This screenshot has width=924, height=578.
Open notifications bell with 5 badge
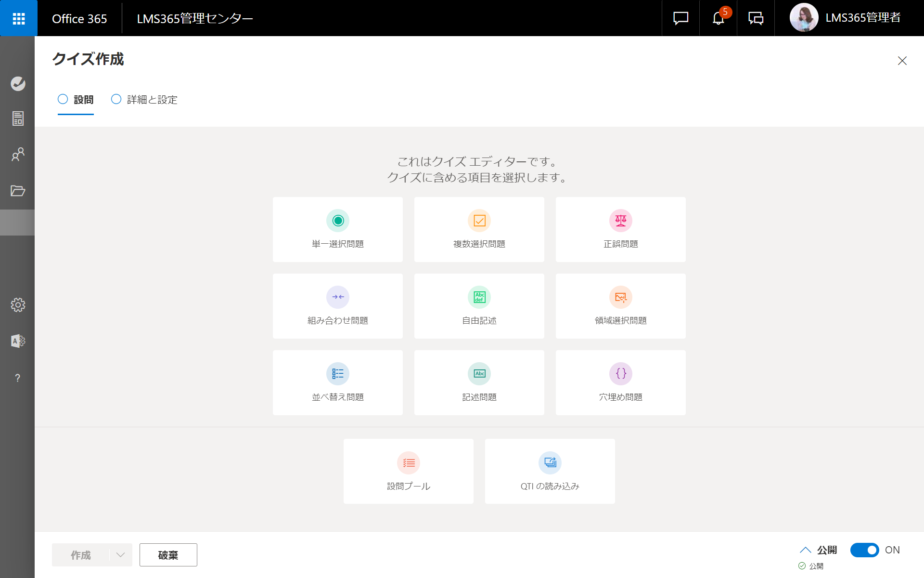[x=719, y=18]
